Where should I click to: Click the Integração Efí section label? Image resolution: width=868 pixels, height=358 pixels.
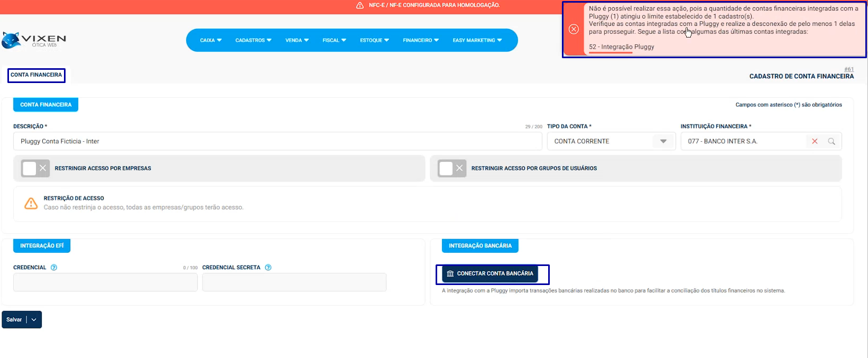point(42,246)
